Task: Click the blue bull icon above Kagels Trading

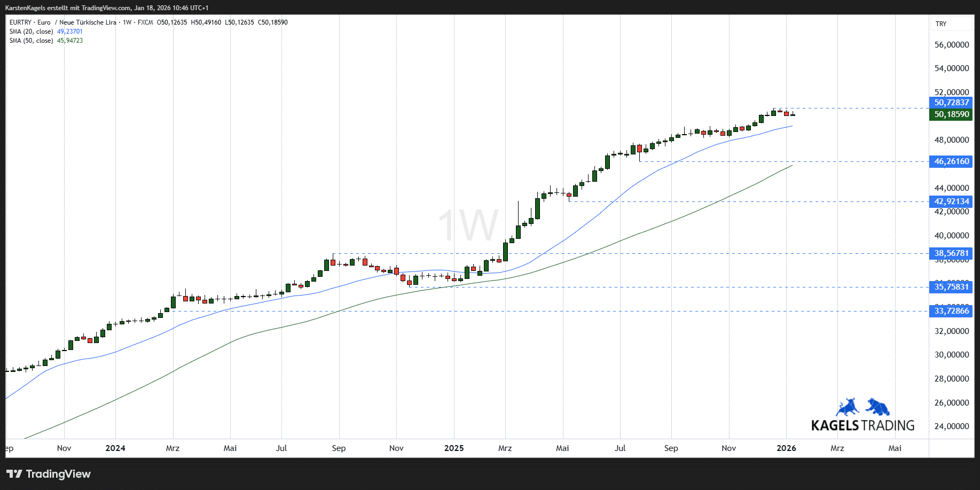Action: tap(847, 407)
